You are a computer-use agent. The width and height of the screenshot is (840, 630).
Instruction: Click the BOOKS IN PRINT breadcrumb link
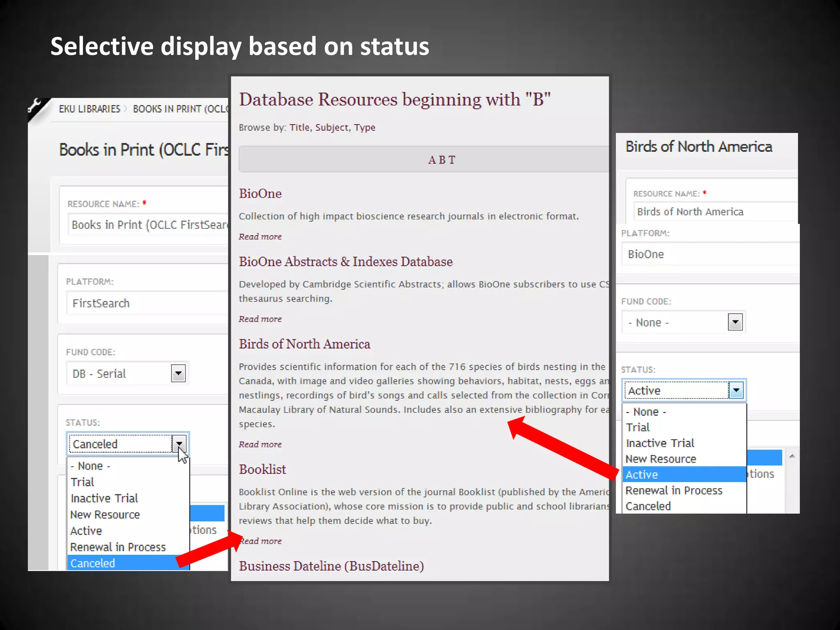pos(180,109)
